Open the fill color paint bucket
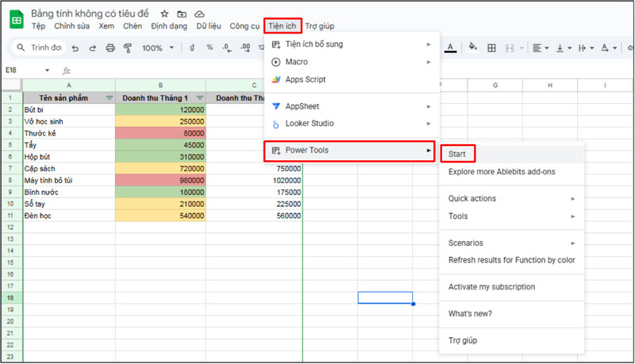The height and width of the screenshot is (364, 635). coord(474,48)
